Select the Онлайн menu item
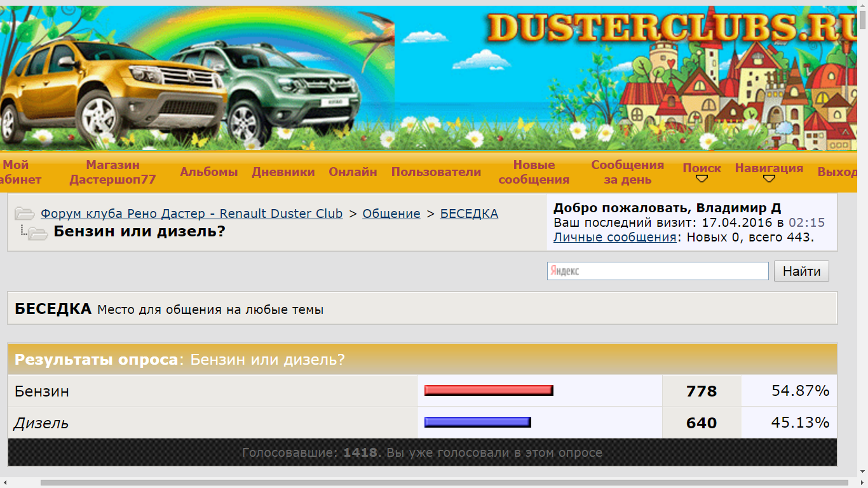 (353, 172)
